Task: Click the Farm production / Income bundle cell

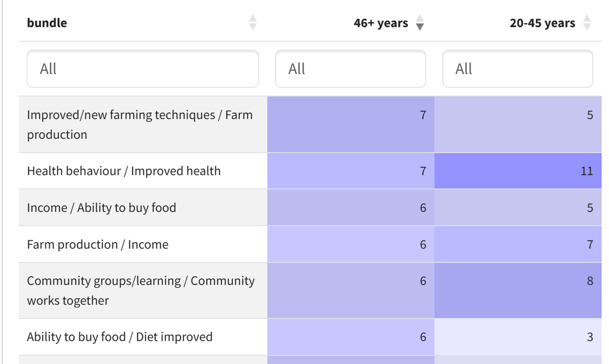Action: (98, 245)
